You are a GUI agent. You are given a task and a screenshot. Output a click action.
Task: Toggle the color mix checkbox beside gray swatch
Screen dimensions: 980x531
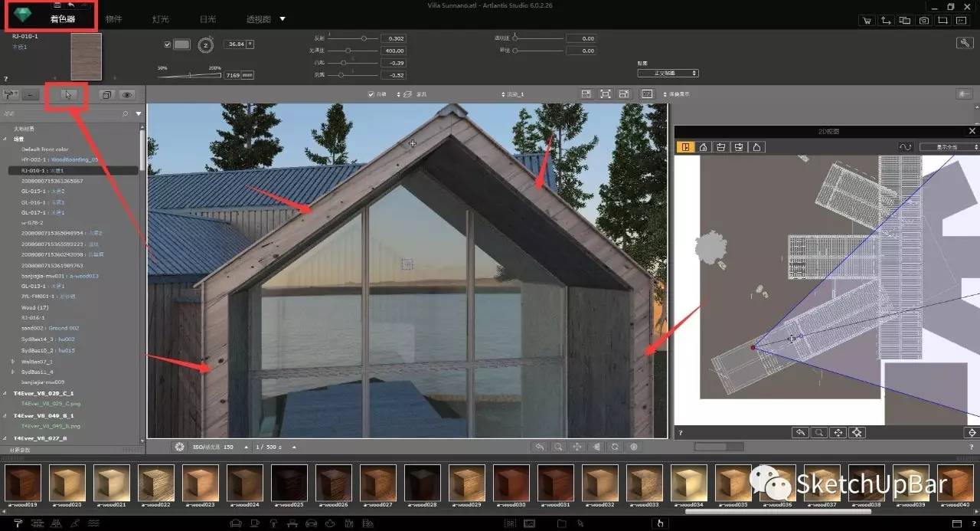tap(168, 44)
